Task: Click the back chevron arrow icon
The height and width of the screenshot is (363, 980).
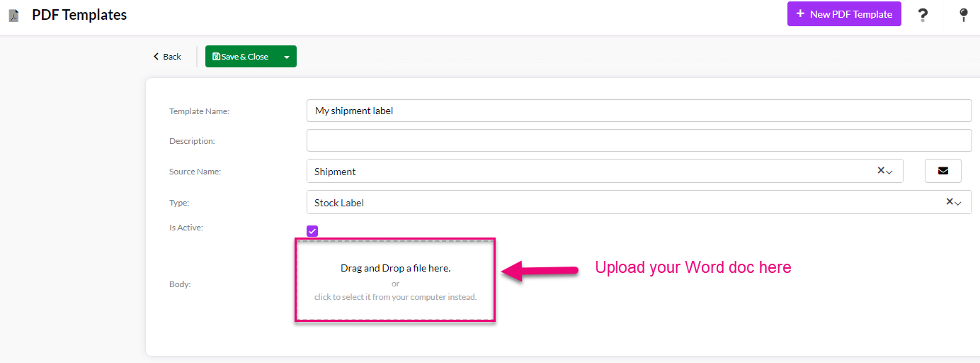Action: pyautogui.click(x=156, y=57)
